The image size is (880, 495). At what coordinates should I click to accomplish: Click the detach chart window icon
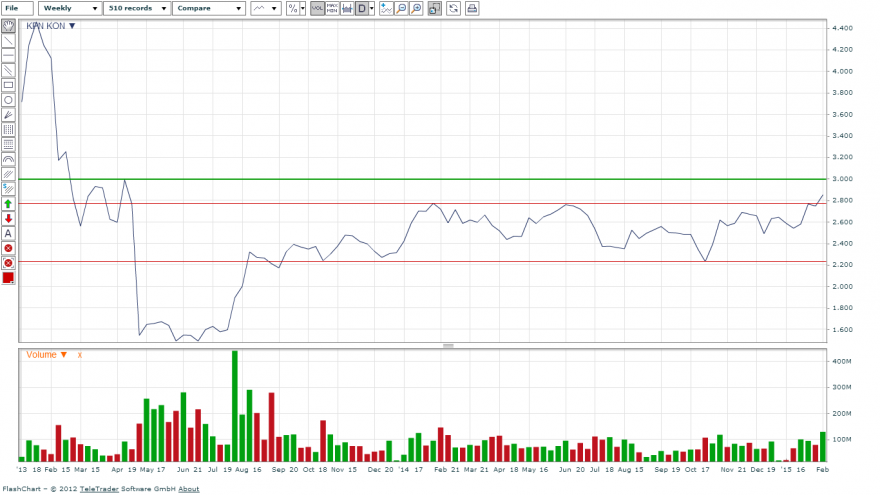pyautogui.click(x=434, y=8)
